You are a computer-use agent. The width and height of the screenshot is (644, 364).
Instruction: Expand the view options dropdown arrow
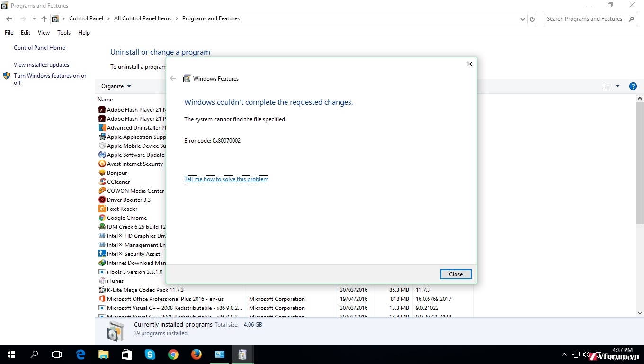coord(617,86)
